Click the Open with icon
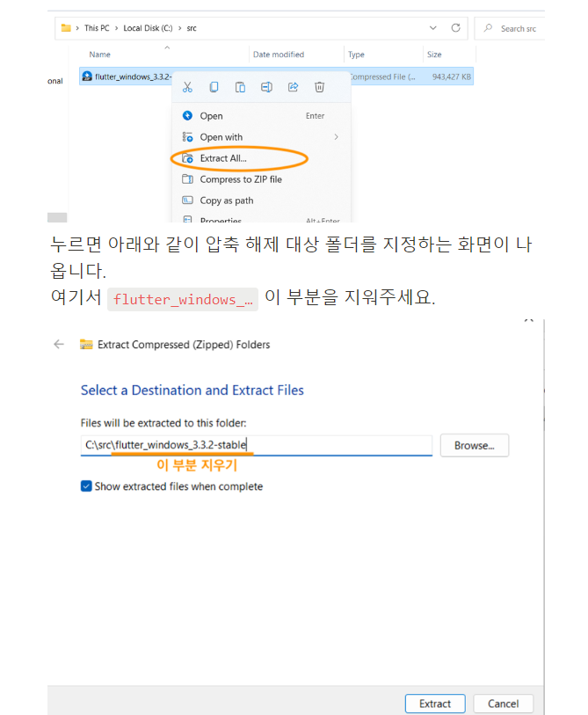The height and width of the screenshot is (715, 588). pyautogui.click(x=187, y=137)
